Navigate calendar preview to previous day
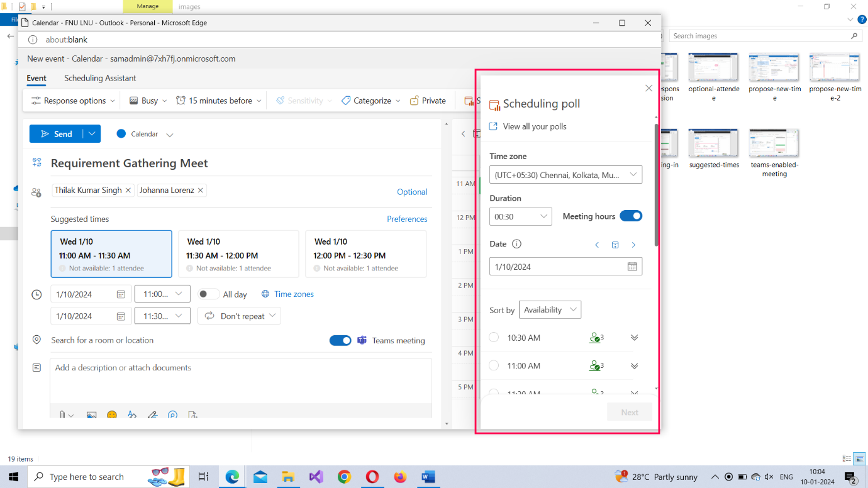The height and width of the screenshot is (488, 868). click(464, 133)
